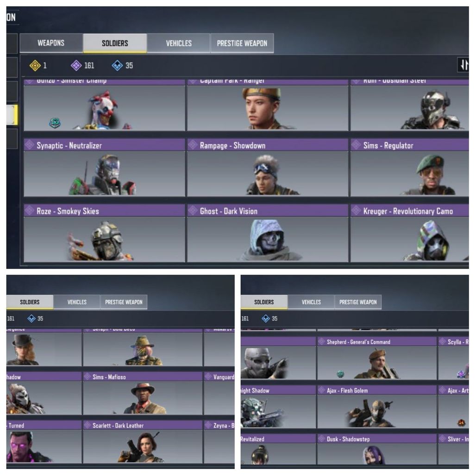Viewport: 476px width, 476px height.
Task: Select Scarlett - Dark Leather skin
Action: tap(143, 442)
